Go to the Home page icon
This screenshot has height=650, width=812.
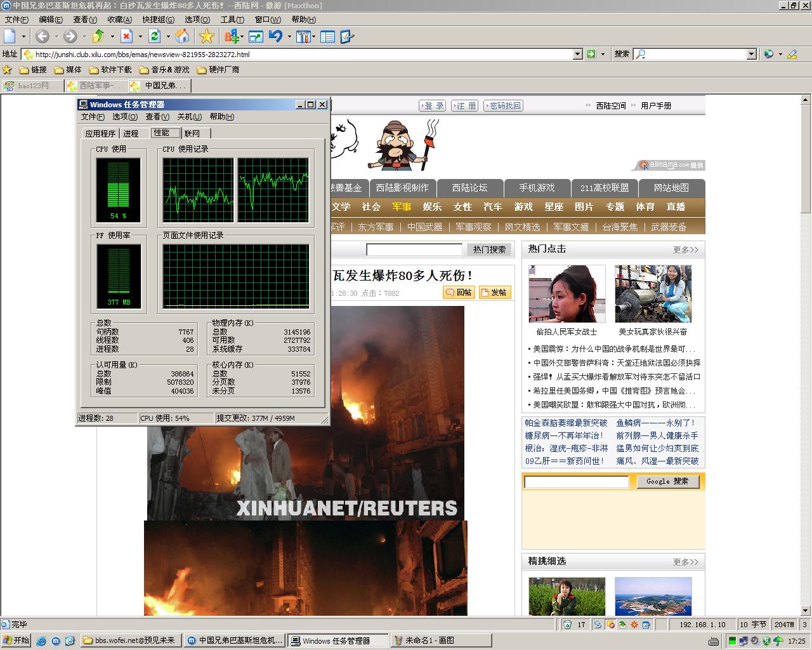click(x=182, y=37)
